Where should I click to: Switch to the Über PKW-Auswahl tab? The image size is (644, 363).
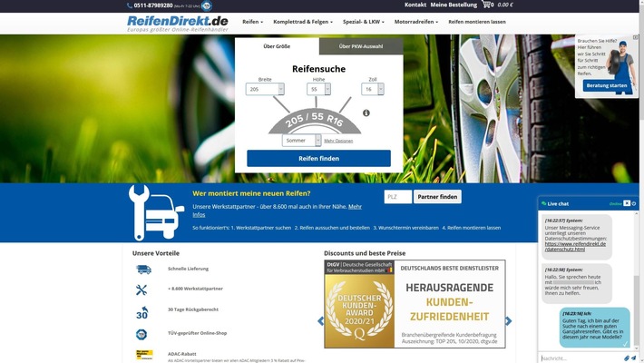361,46
